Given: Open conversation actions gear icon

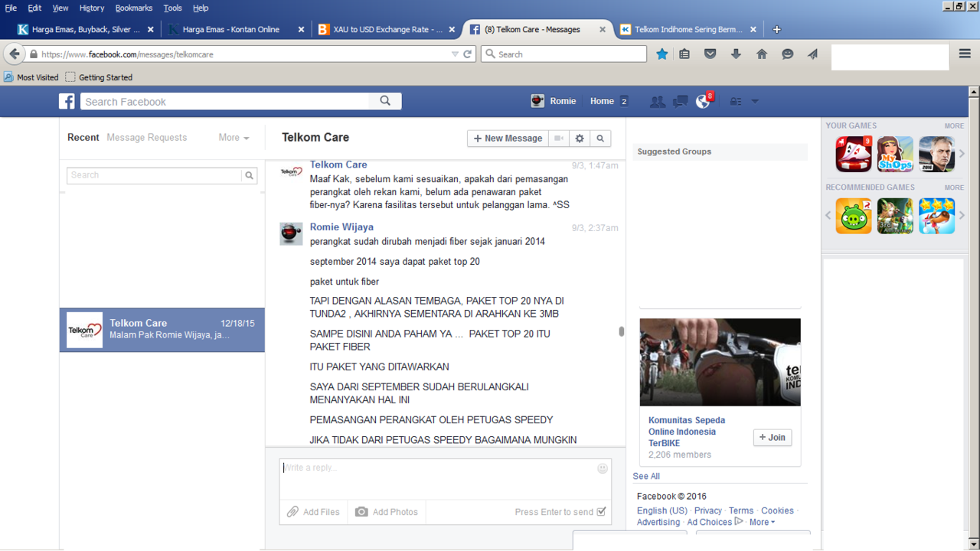Looking at the screenshot, I should click(580, 139).
